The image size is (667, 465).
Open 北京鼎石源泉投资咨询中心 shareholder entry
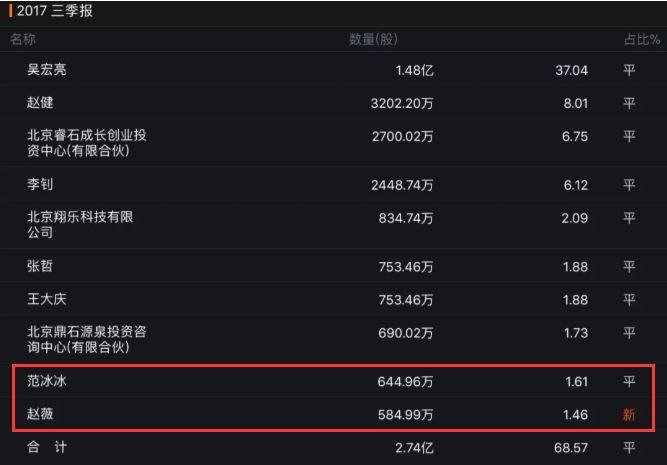pyautogui.click(x=94, y=339)
